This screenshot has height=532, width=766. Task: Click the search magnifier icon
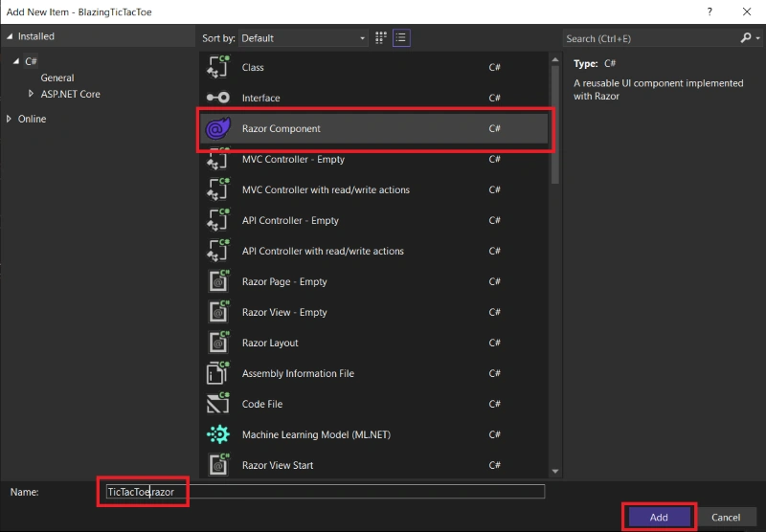746,37
